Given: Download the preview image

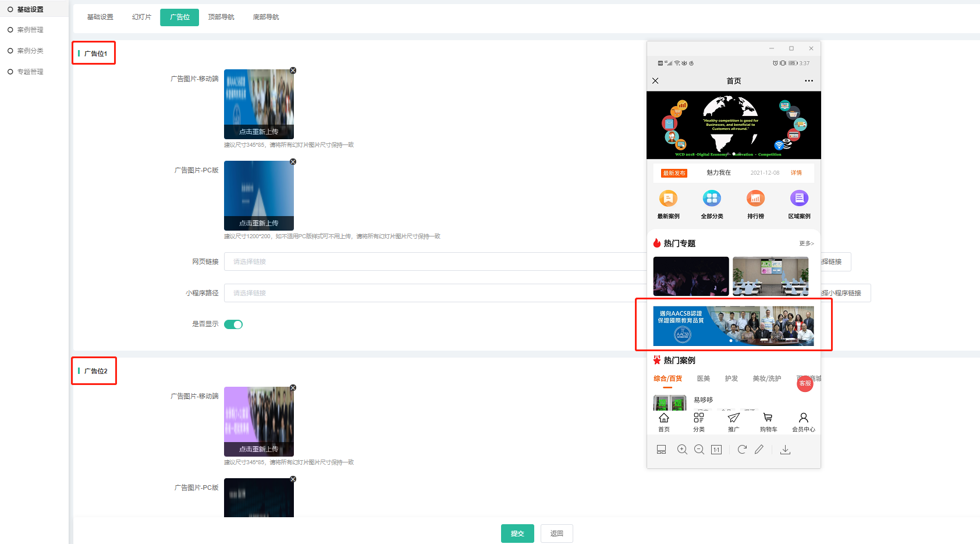Looking at the screenshot, I should click(785, 450).
